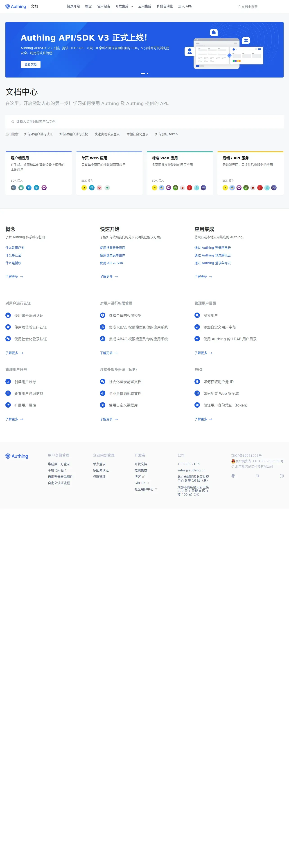This screenshot has width=289, height=868.
Task: Click 了解更多 under the 概念 section
Action: 14,277
